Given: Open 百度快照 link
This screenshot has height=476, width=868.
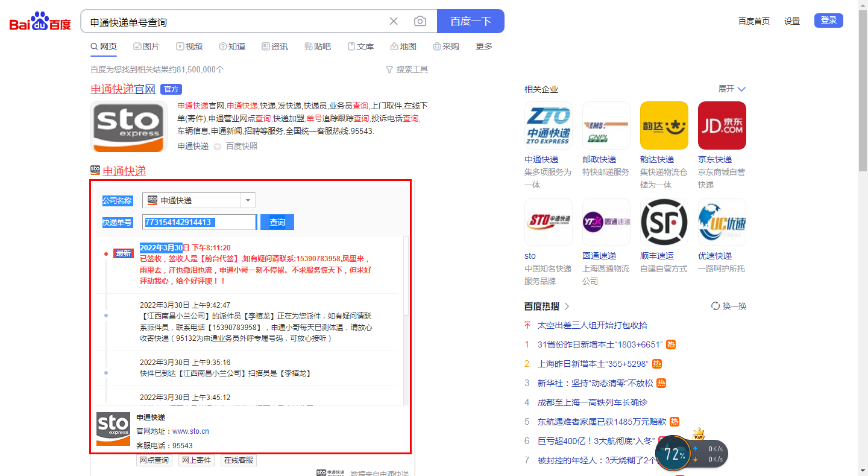Looking at the screenshot, I should (242, 146).
